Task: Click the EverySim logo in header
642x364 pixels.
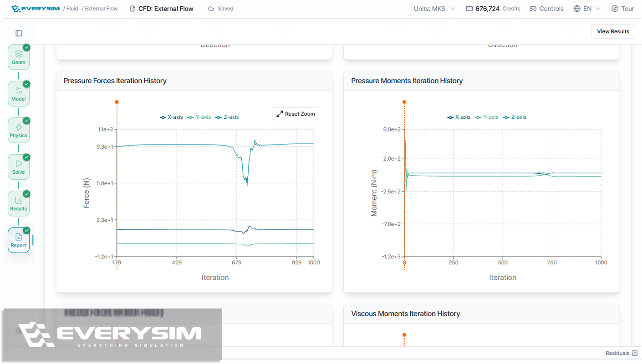Action: [x=36, y=9]
